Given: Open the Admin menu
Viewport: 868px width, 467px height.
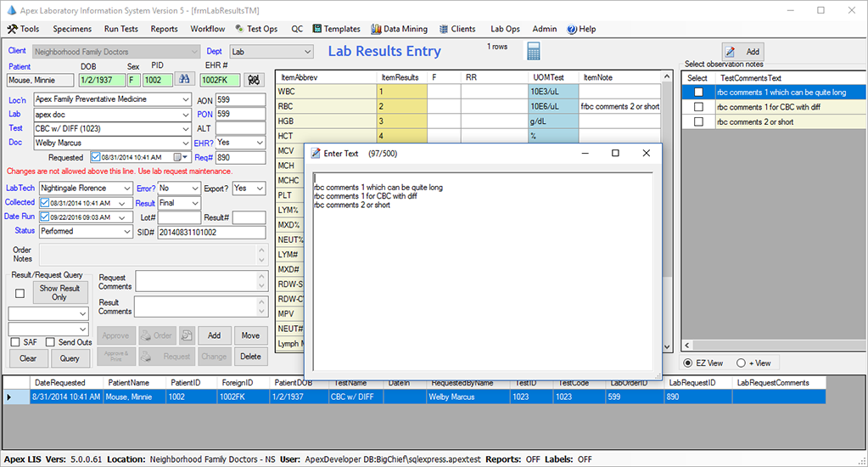Looking at the screenshot, I should click(x=545, y=29).
